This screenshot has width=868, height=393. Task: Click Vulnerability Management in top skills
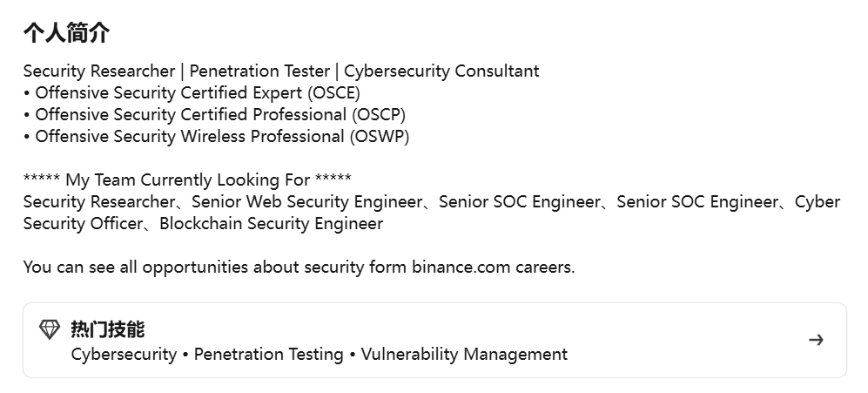coord(464,355)
